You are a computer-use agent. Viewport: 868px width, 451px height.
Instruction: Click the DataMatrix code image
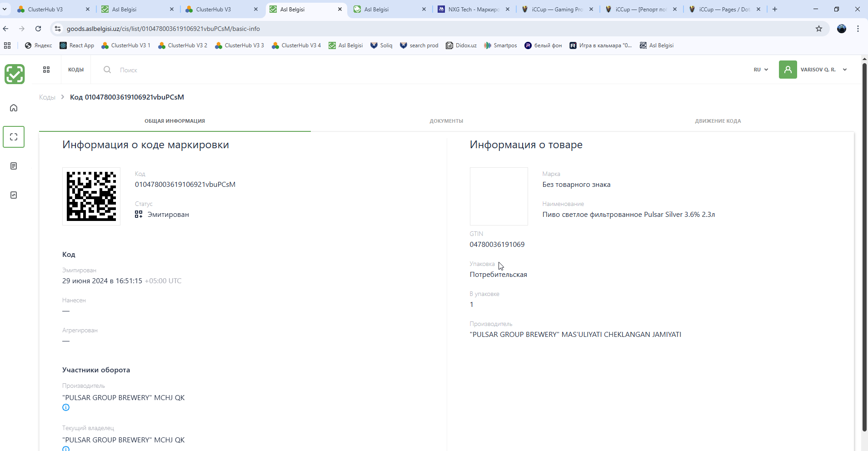91,196
